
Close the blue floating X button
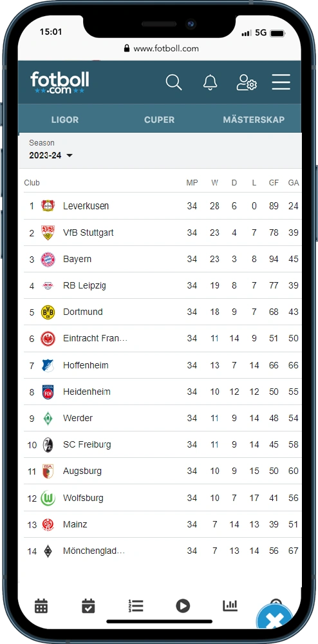[x=274, y=621]
